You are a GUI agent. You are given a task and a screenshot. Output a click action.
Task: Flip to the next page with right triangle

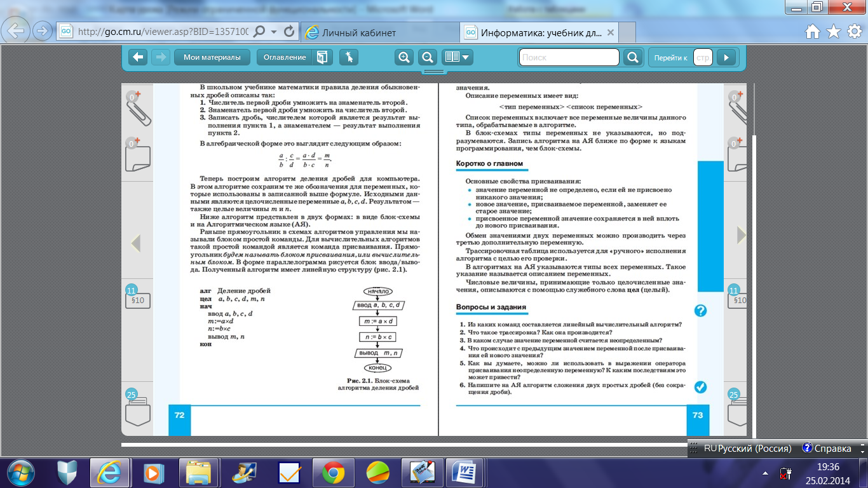742,234
